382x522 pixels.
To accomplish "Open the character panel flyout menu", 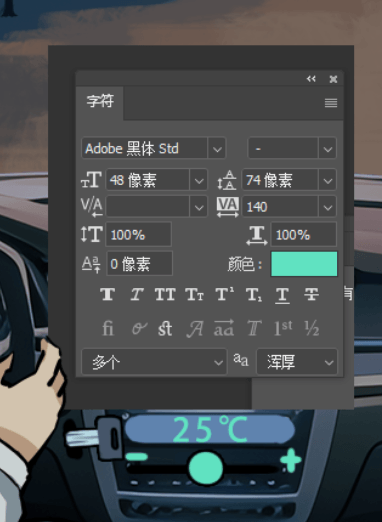I will coord(331,103).
